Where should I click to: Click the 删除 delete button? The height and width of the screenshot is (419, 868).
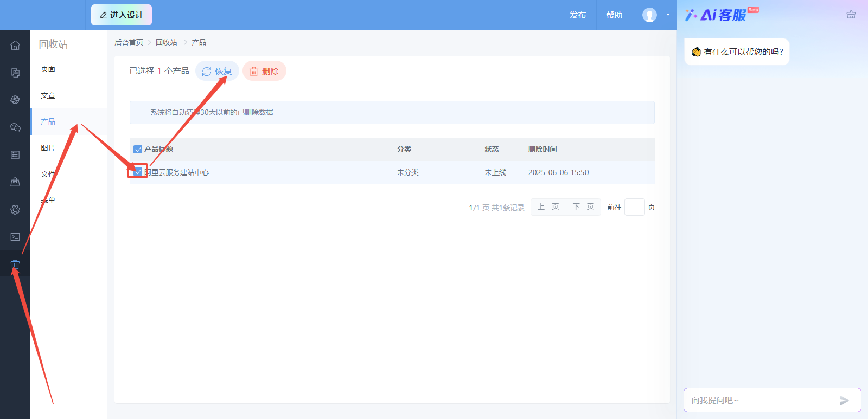(264, 71)
